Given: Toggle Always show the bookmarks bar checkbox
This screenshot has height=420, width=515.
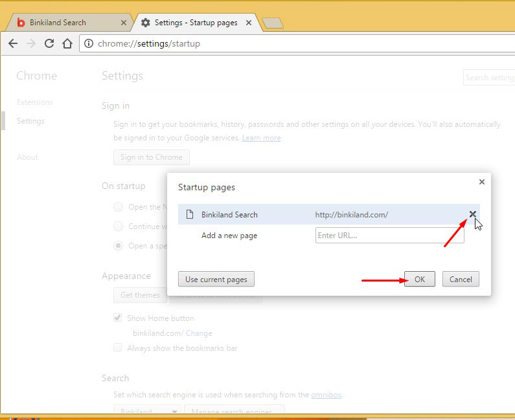Looking at the screenshot, I should point(118,348).
